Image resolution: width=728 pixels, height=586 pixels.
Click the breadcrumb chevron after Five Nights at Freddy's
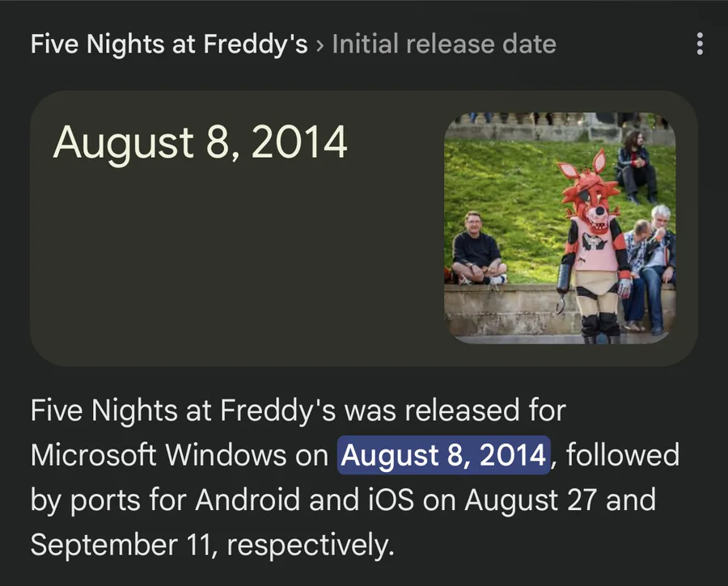pyautogui.click(x=320, y=45)
